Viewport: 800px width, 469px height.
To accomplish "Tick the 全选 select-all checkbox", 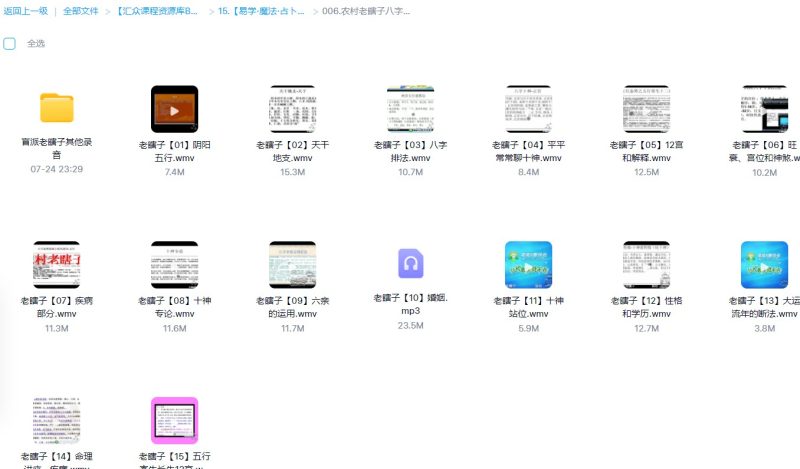I will 9,44.
